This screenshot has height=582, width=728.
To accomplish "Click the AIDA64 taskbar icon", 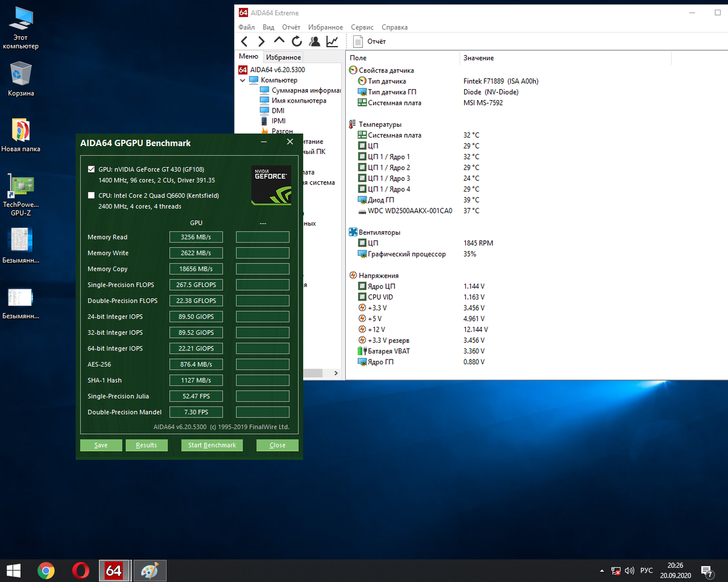I will click(x=114, y=570).
